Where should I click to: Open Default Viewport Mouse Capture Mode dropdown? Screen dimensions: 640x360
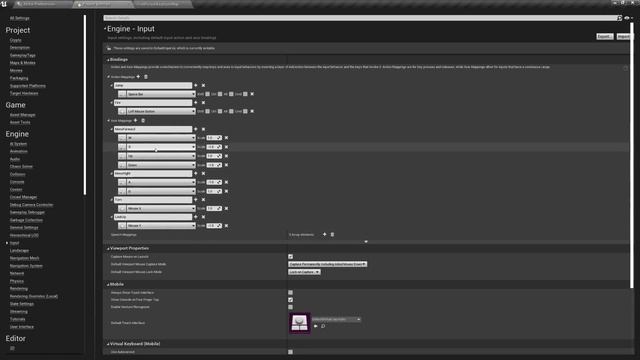pyautogui.click(x=327, y=264)
